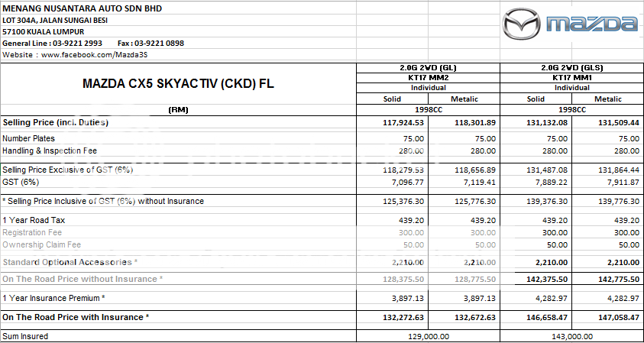Click the Standard Optional Accessories row label
This screenshot has height=343, width=644.
pyautogui.click(x=70, y=262)
